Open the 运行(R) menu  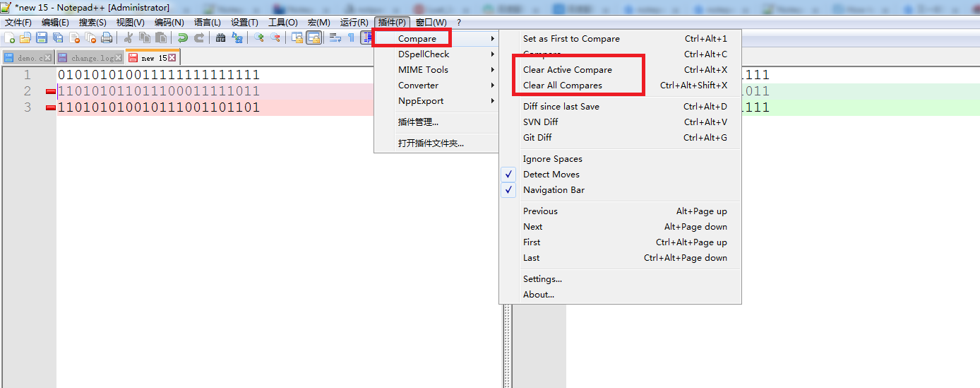click(x=354, y=23)
